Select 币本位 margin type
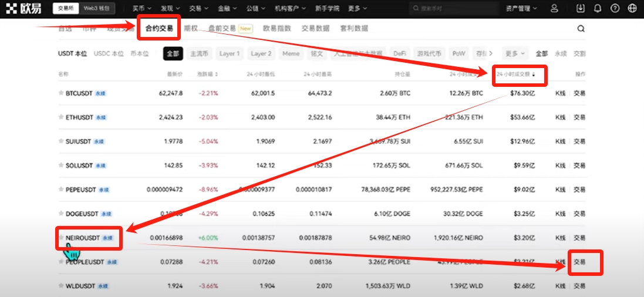 click(x=139, y=53)
